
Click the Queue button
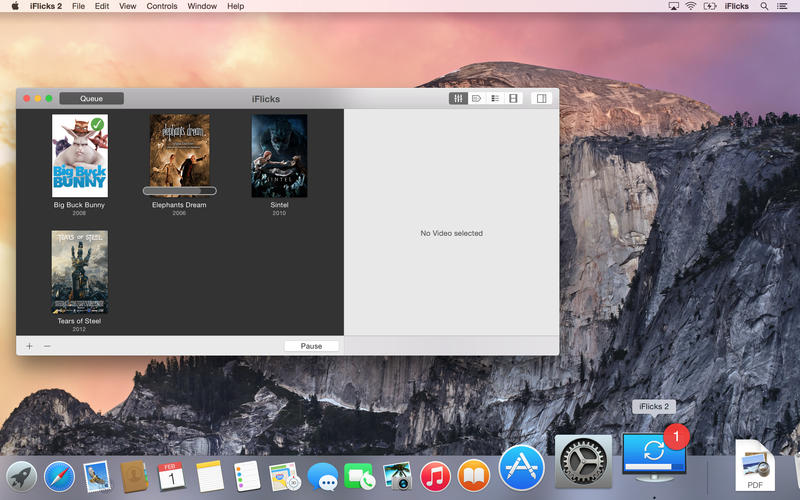tap(91, 99)
